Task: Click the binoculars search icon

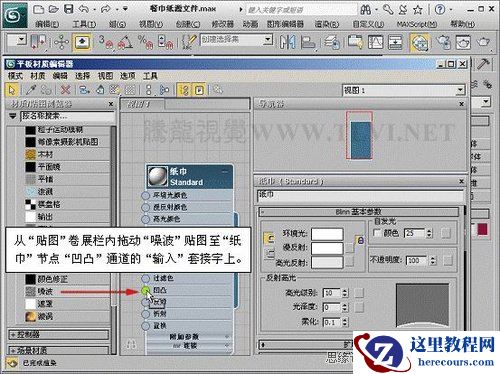Action: point(366,10)
